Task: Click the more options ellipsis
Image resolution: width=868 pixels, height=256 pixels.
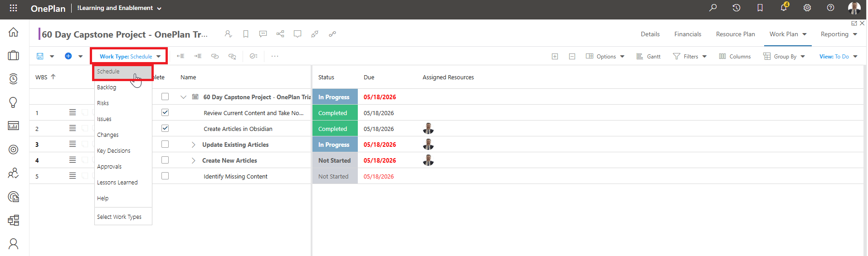Action: (275, 56)
